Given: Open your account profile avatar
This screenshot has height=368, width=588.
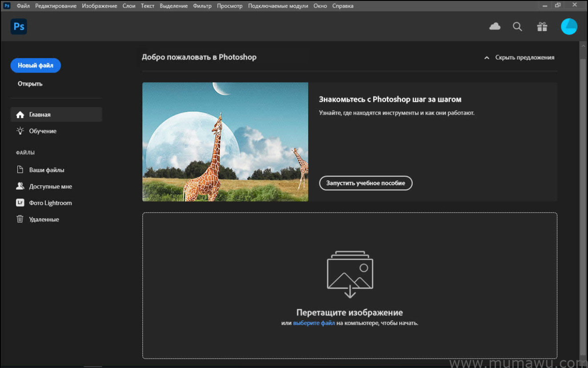Looking at the screenshot, I should coord(569,26).
